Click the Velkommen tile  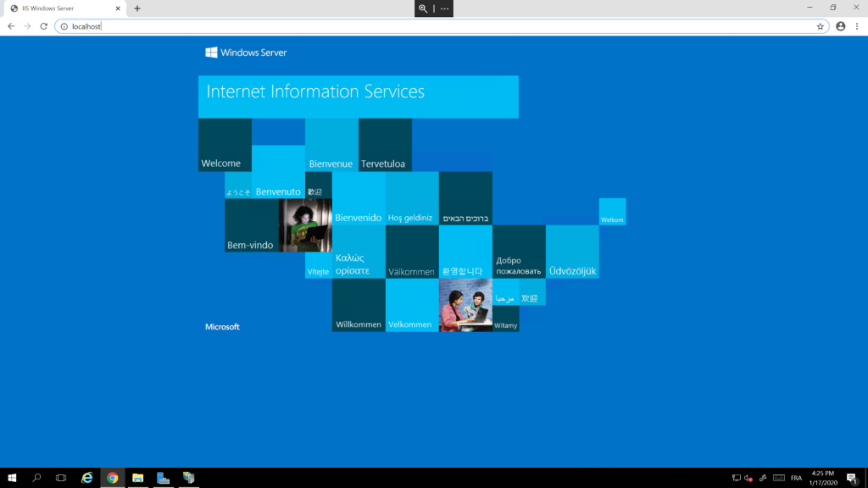[412, 305]
